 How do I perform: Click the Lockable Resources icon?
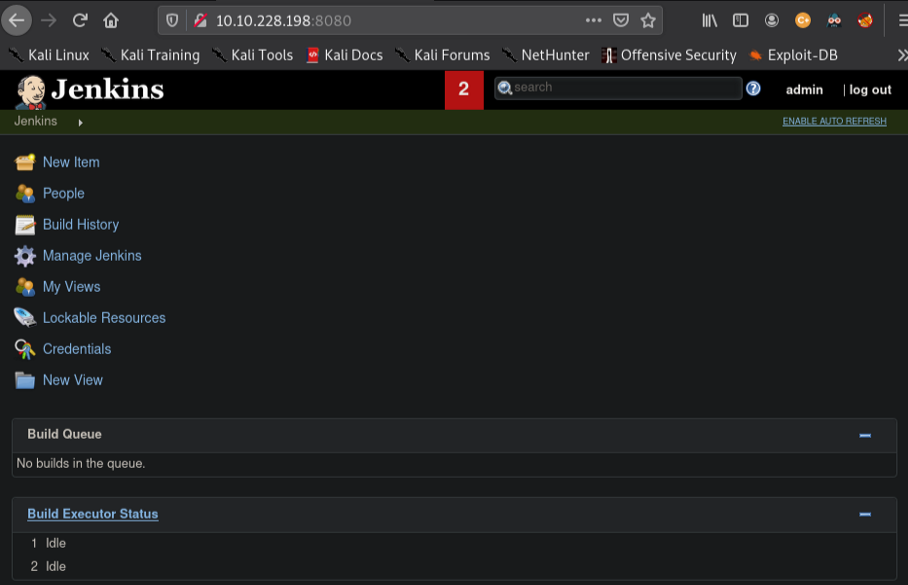[x=24, y=317]
